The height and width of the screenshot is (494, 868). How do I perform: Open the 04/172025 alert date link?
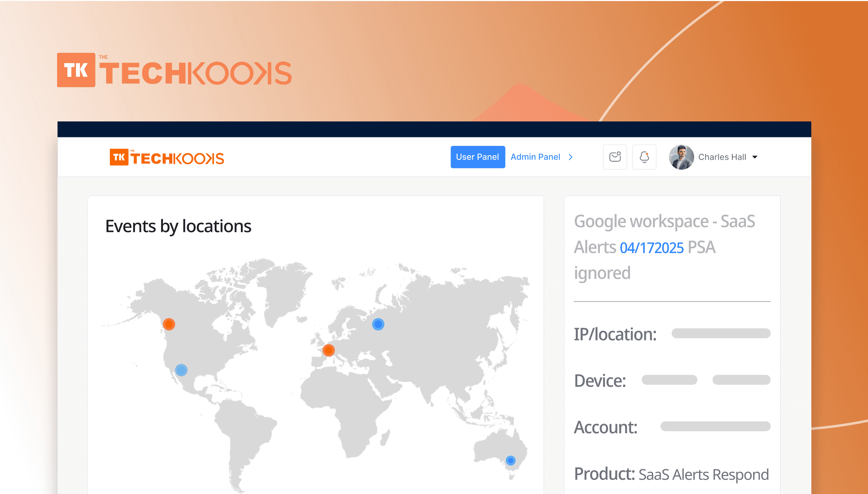652,248
